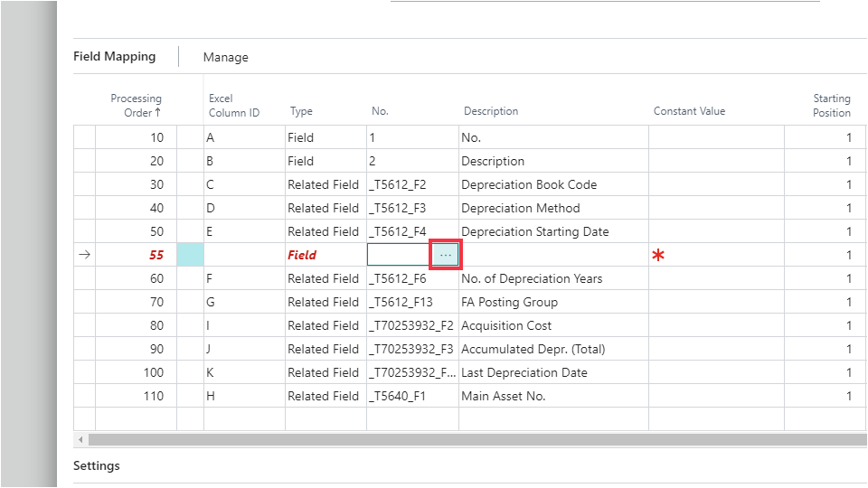The image size is (868, 488).
Task: Select the Field Mapping heading
Action: (115, 56)
